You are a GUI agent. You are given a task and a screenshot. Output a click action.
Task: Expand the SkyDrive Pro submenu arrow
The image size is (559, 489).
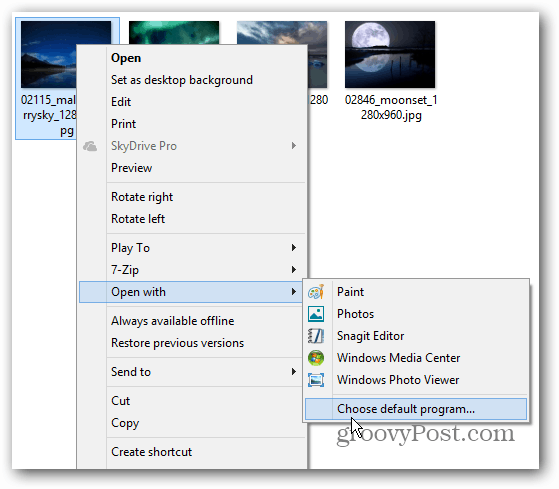point(294,146)
